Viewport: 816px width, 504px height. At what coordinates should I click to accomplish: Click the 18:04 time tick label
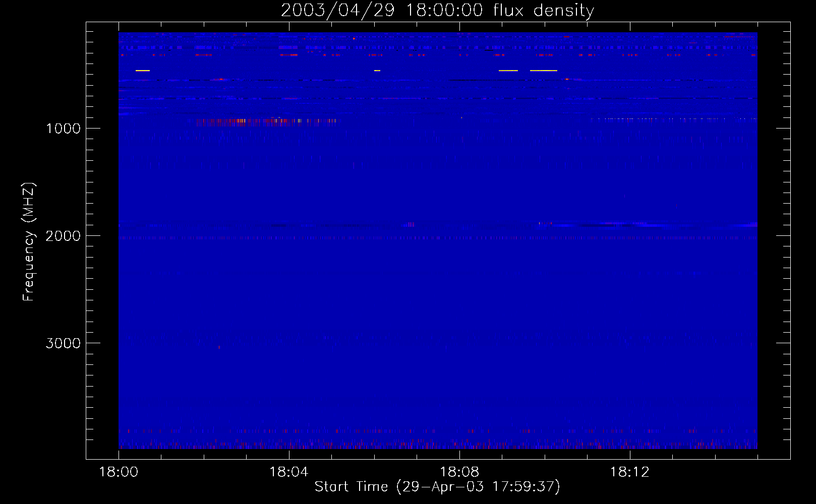(x=289, y=472)
